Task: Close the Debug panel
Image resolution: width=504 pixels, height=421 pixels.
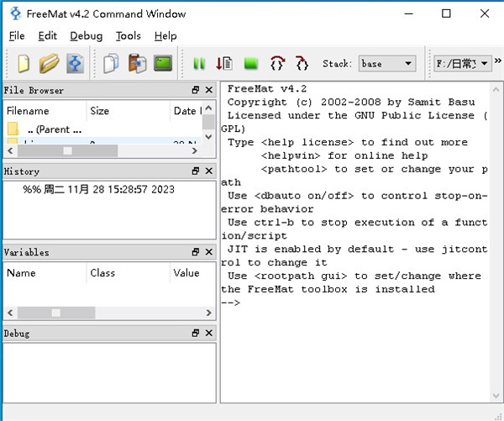Action: tap(208, 334)
